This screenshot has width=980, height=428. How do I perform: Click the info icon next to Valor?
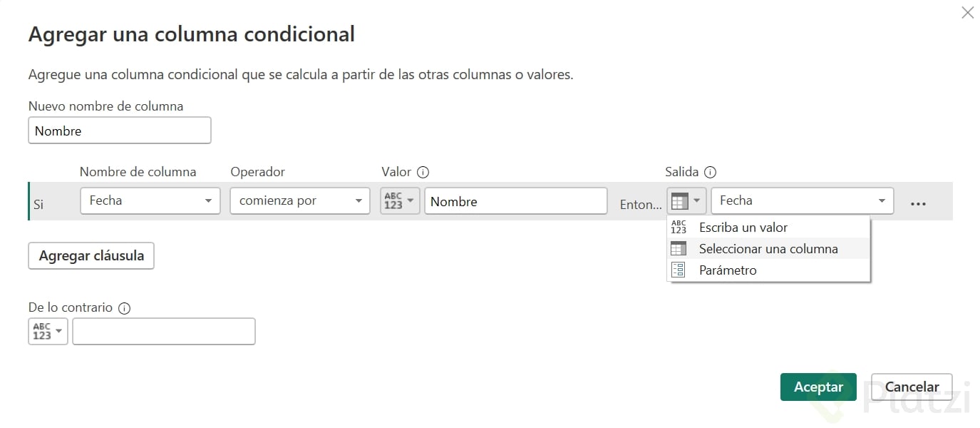tap(423, 172)
